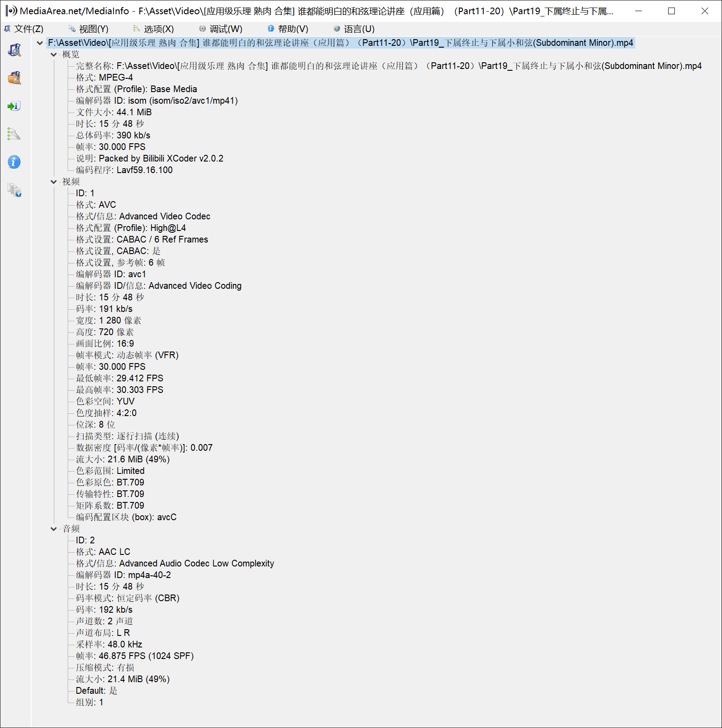
Task: Select the 采样率: 48.0 kHz row
Action: click(x=109, y=644)
